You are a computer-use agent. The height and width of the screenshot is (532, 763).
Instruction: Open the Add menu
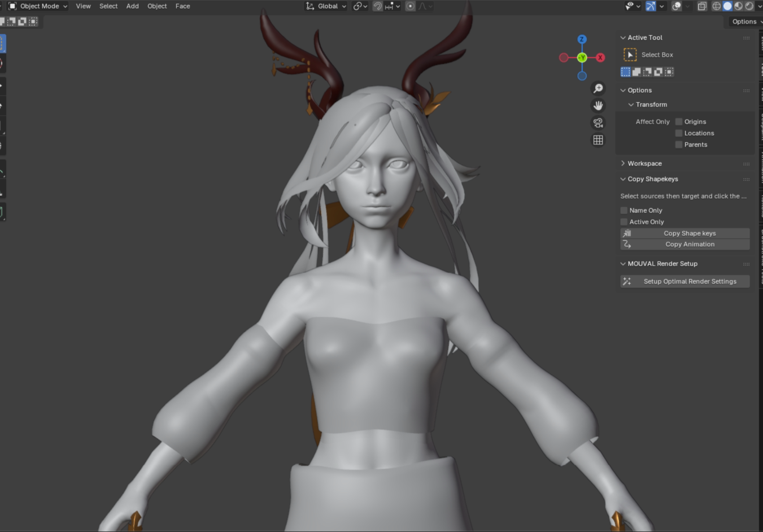click(132, 6)
